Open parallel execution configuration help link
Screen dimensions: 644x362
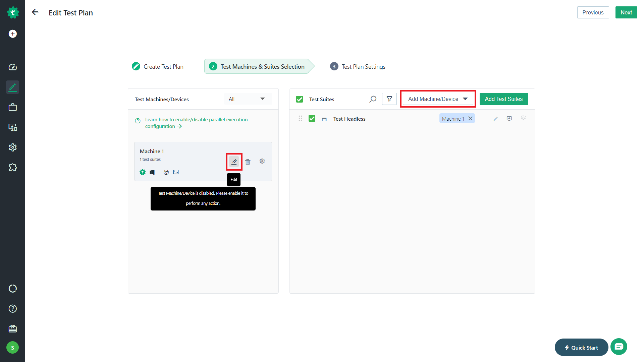(x=196, y=123)
